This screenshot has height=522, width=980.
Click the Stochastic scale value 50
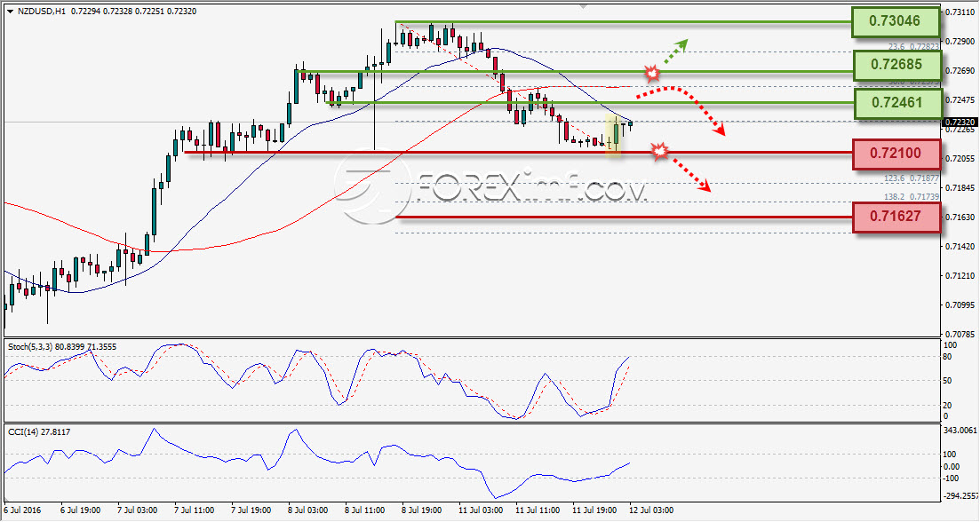pyautogui.click(x=947, y=381)
